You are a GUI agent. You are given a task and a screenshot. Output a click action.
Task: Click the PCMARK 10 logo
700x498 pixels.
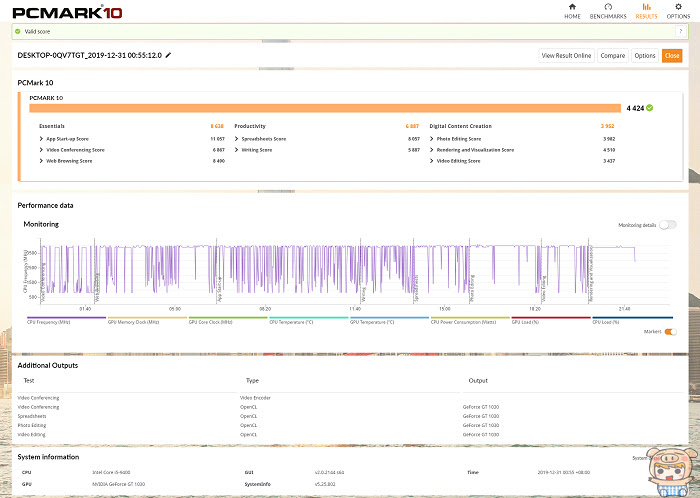(x=67, y=12)
